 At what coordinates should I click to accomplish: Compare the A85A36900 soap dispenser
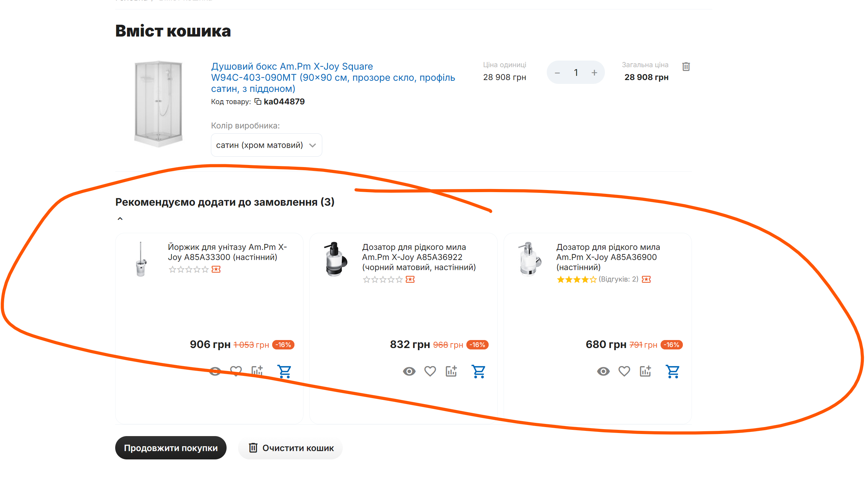tap(645, 371)
